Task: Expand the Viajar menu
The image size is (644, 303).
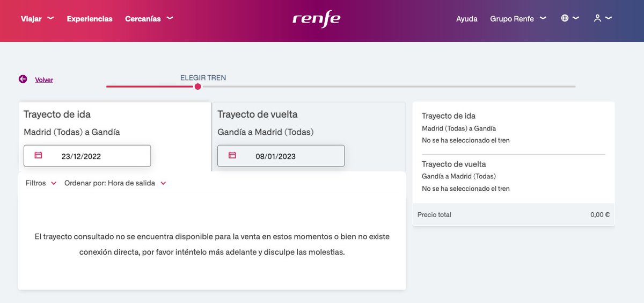Action: pyautogui.click(x=37, y=19)
